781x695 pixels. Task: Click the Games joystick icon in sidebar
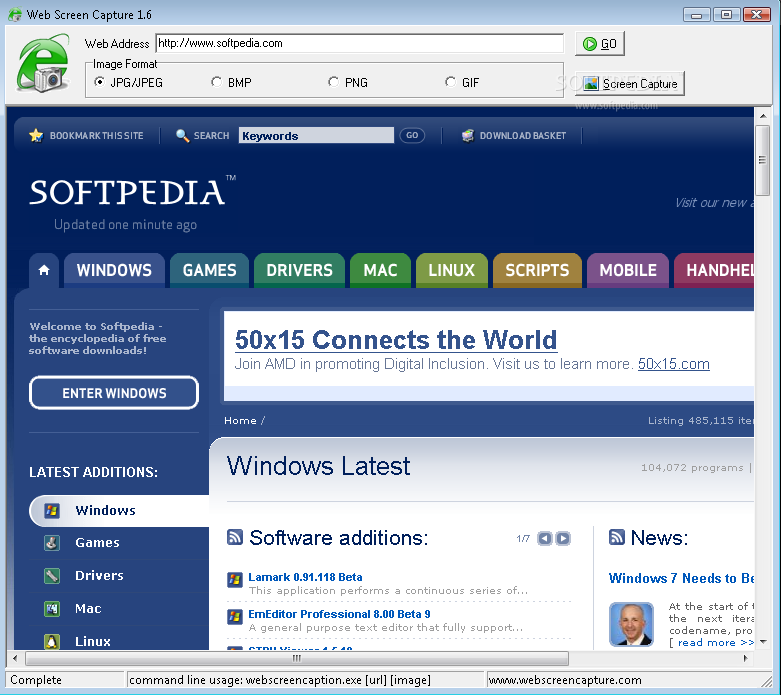click(52, 543)
